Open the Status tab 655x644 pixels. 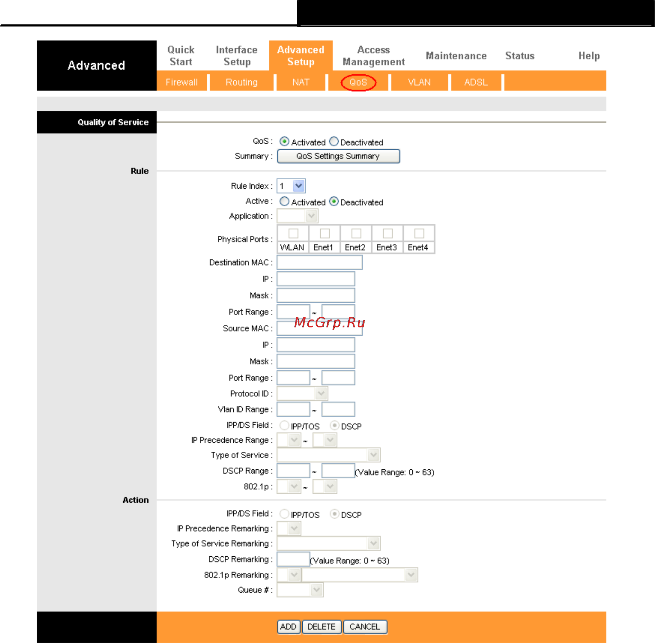(x=520, y=56)
